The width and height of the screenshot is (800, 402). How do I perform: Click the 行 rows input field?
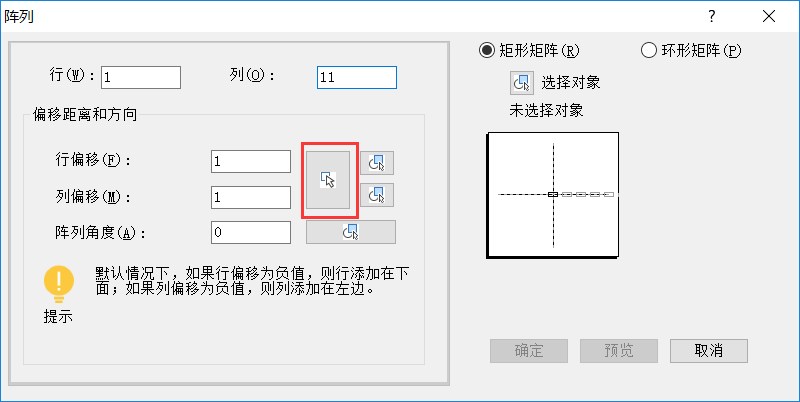[139, 77]
